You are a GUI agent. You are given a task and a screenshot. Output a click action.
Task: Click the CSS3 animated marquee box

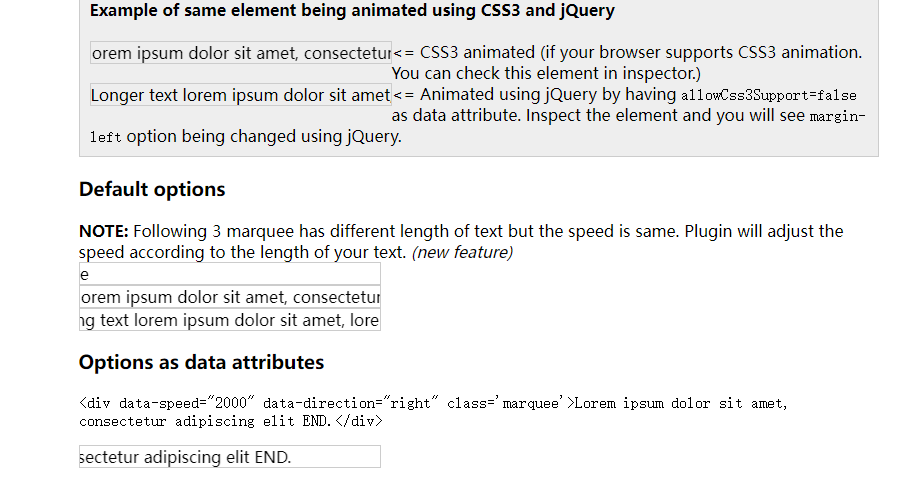click(241, 53)
